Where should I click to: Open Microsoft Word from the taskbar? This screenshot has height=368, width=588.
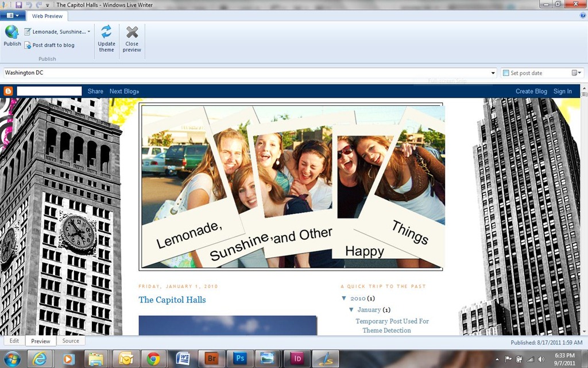[182, 359]
